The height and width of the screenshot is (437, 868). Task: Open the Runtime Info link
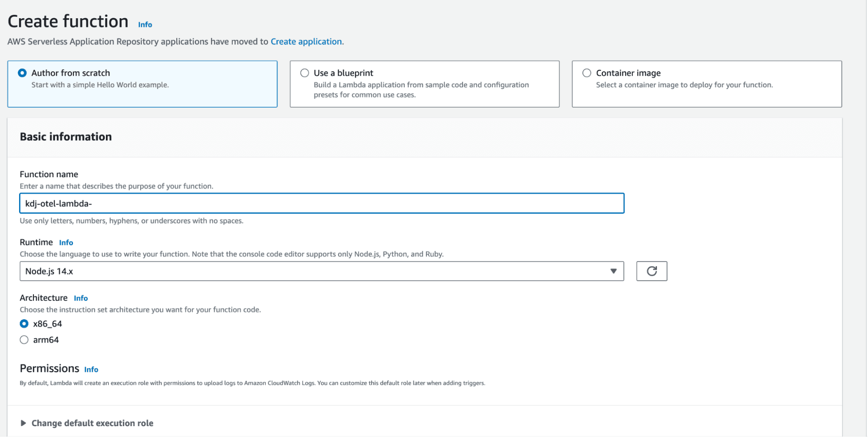[x=66, y=242]
